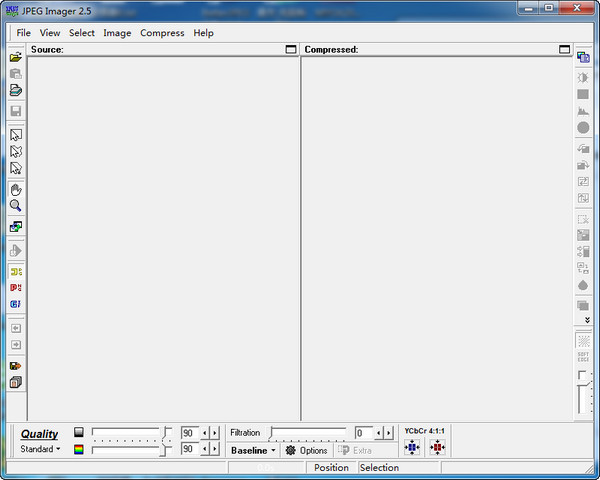
Task: Click the Options button
Action: coord(306,451)
